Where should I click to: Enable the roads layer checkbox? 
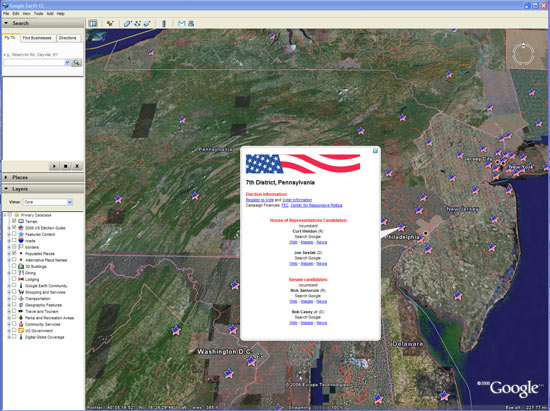click(x=14, y=241)
